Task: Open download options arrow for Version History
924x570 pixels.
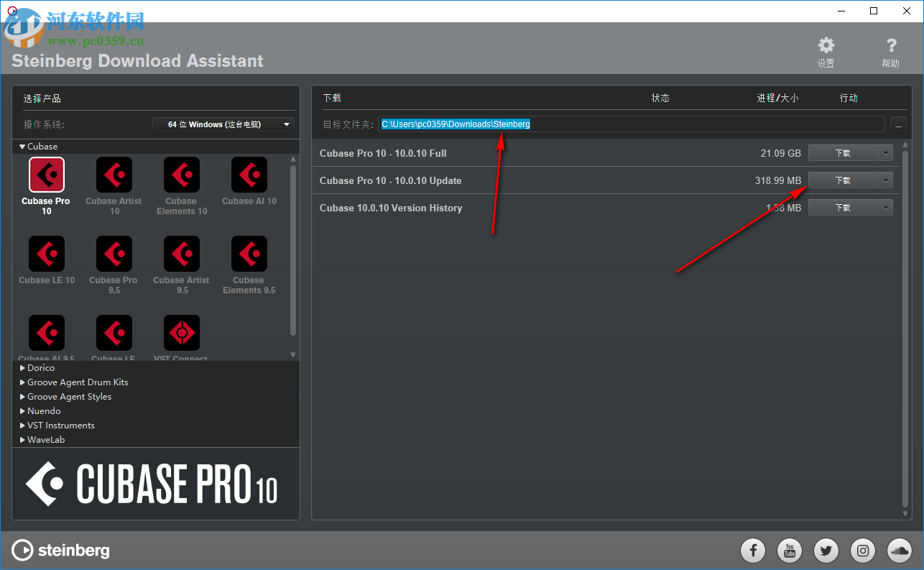Action: point(885,207)
